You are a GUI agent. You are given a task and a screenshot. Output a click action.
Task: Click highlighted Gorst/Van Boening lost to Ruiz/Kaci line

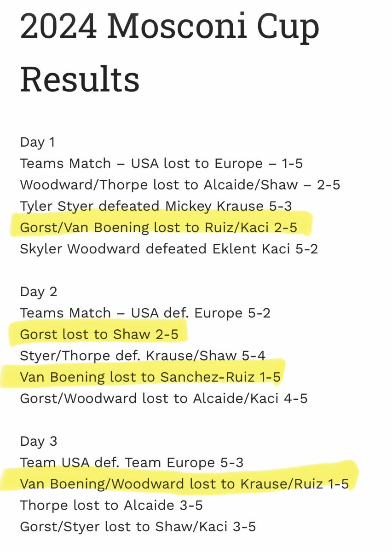(x=159, y=227)
